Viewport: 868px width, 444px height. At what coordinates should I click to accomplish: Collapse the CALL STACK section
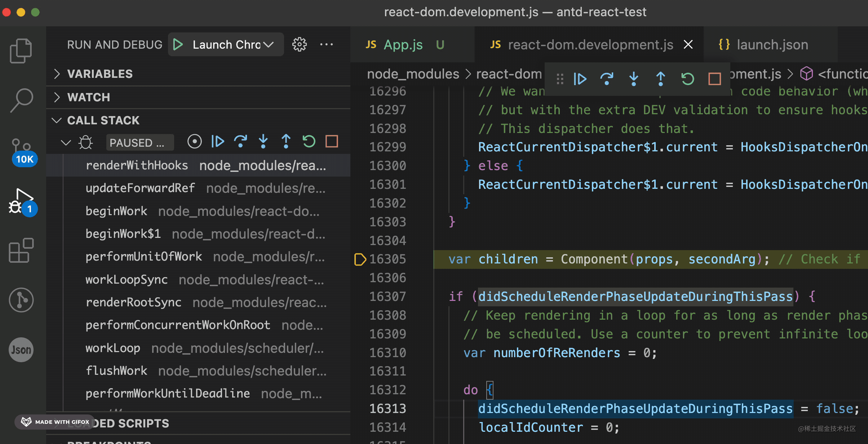[x=103, y=120]
